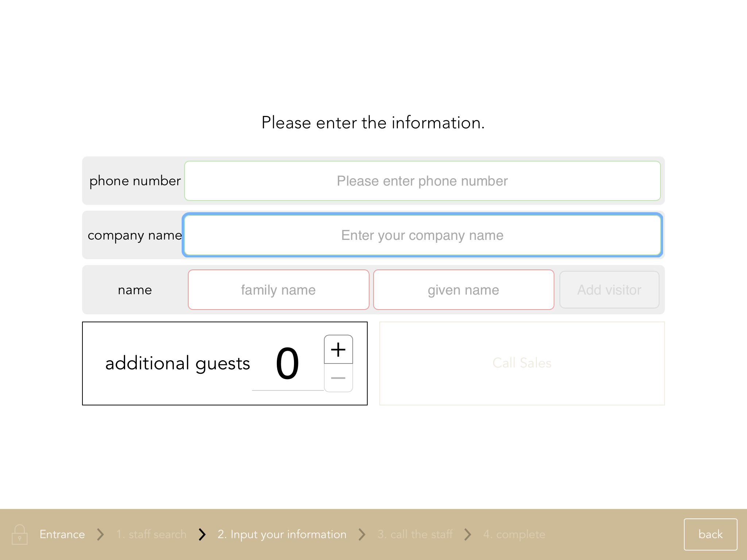
Task: Click the lock icon in the bottom bar
Action: 20,534
